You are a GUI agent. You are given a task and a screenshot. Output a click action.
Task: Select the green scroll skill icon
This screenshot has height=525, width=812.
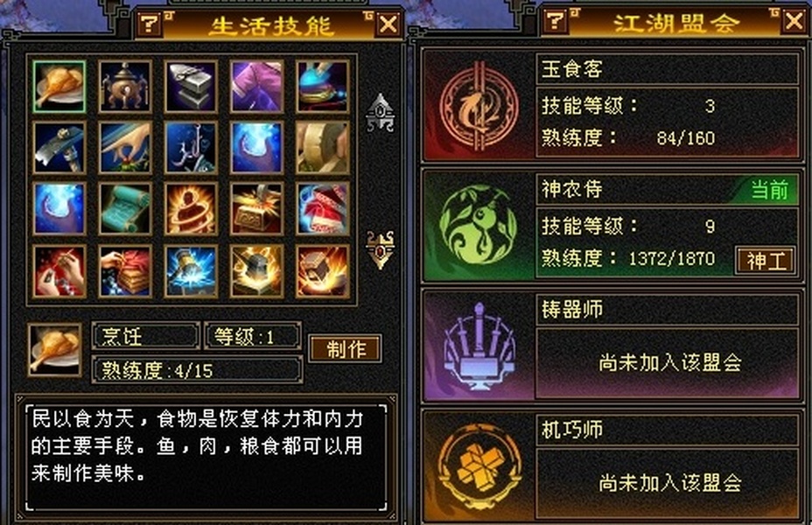click(125, 209)
